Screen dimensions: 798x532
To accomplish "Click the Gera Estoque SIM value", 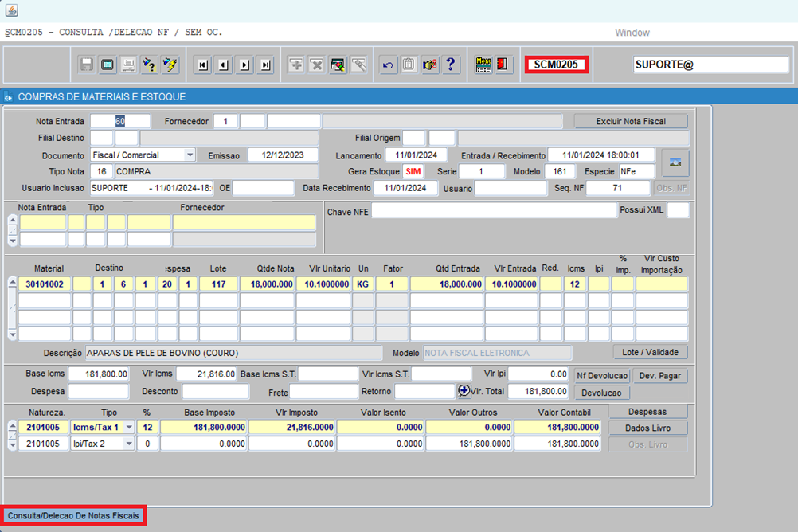I will tap(413, 171).
